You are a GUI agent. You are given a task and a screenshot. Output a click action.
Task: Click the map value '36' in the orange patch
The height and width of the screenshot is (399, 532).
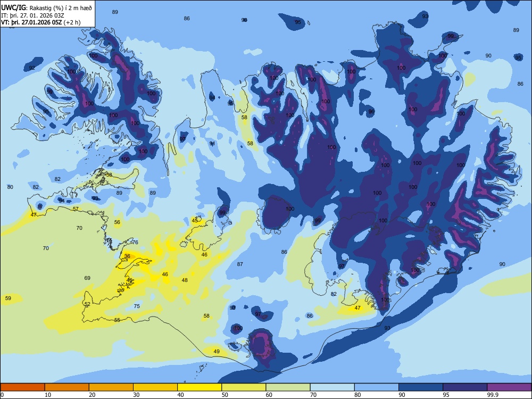click(127, 256)
